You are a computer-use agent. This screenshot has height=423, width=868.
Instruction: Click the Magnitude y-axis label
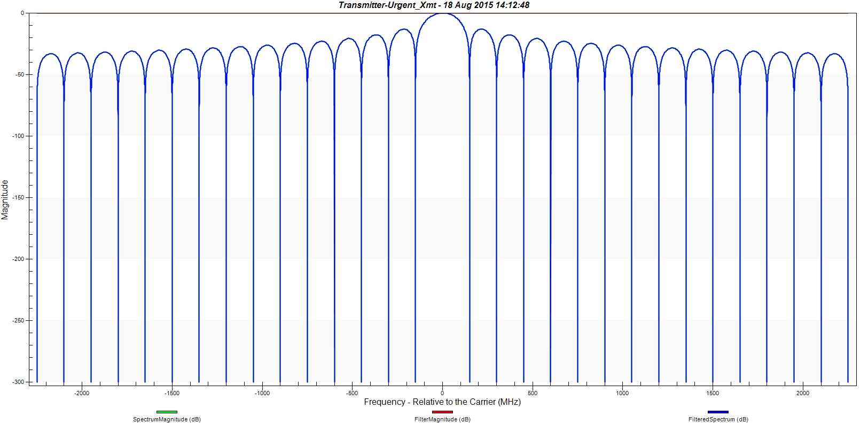[x=5, y=199]
